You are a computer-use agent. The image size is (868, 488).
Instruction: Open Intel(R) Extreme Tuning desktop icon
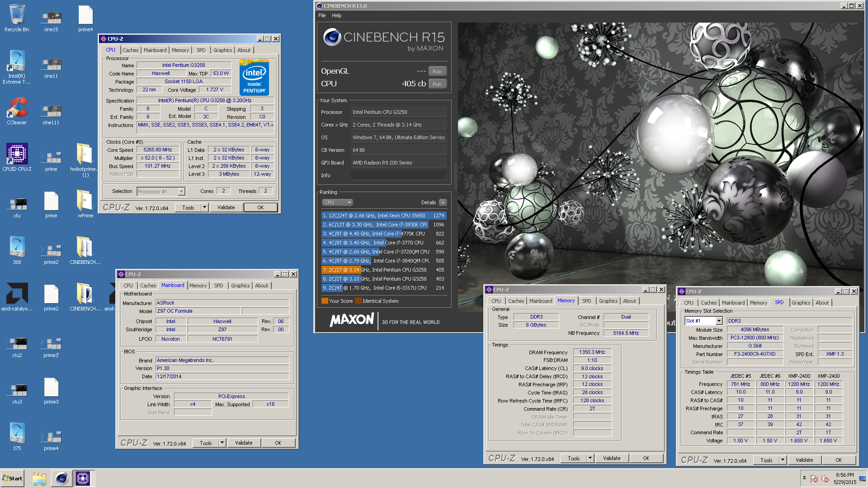click(x=17, y=67)
